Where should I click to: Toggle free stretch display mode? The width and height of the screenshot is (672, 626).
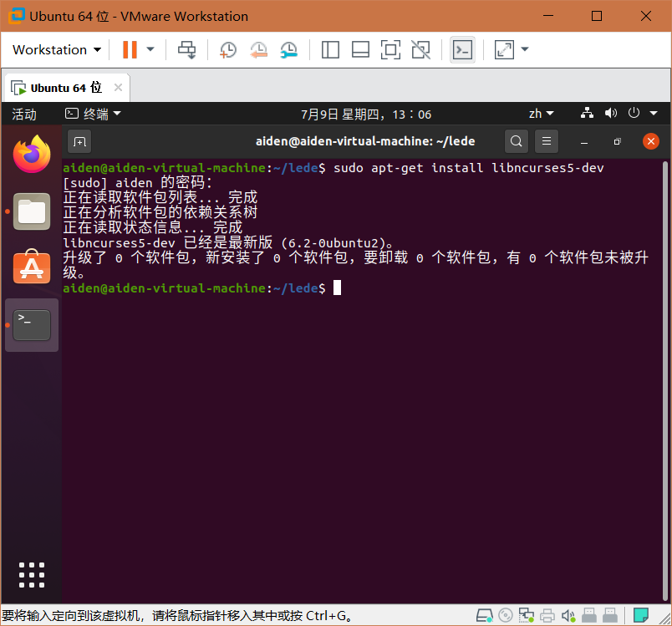[x=420, y=49]
